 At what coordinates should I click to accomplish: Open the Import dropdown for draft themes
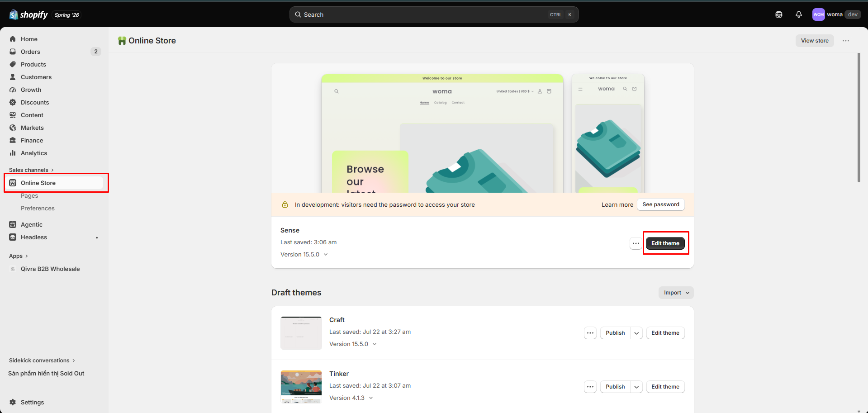(676, 293)
